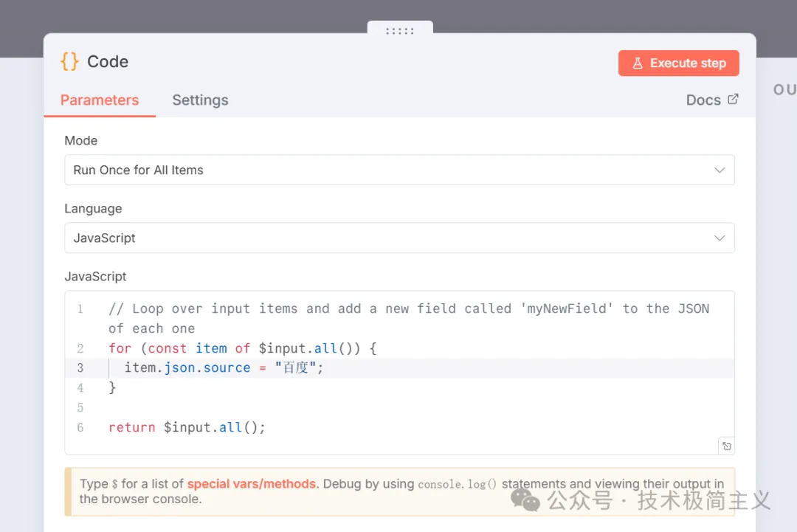Screen dimensions: 797x532
Task: Click the Mode field label
Action: [x=81, y=141]
